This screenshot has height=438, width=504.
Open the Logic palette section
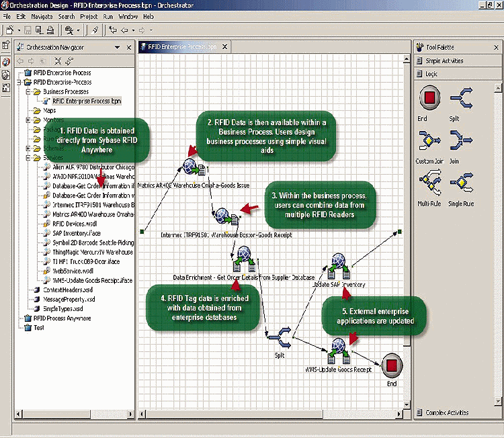click(x=458, y=74)
